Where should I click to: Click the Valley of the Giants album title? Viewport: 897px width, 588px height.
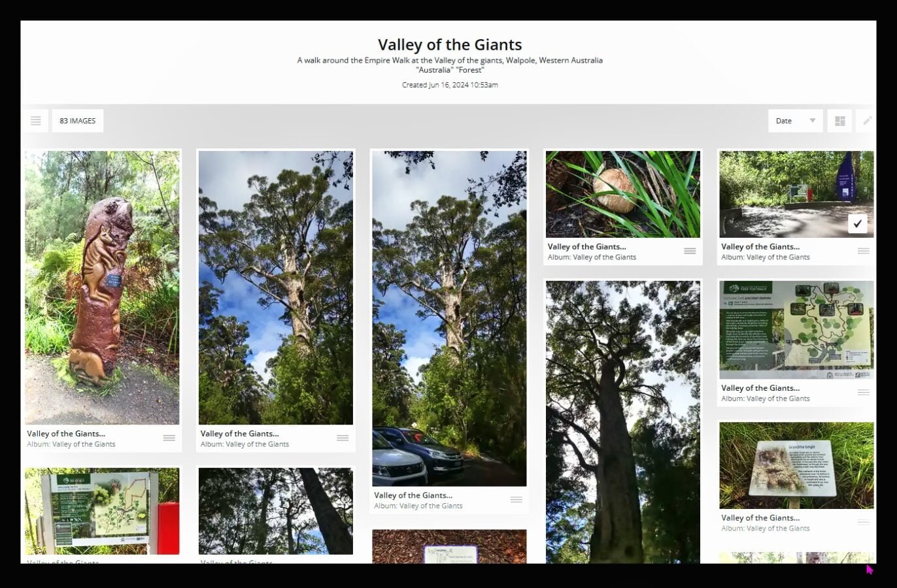point(450,45)
